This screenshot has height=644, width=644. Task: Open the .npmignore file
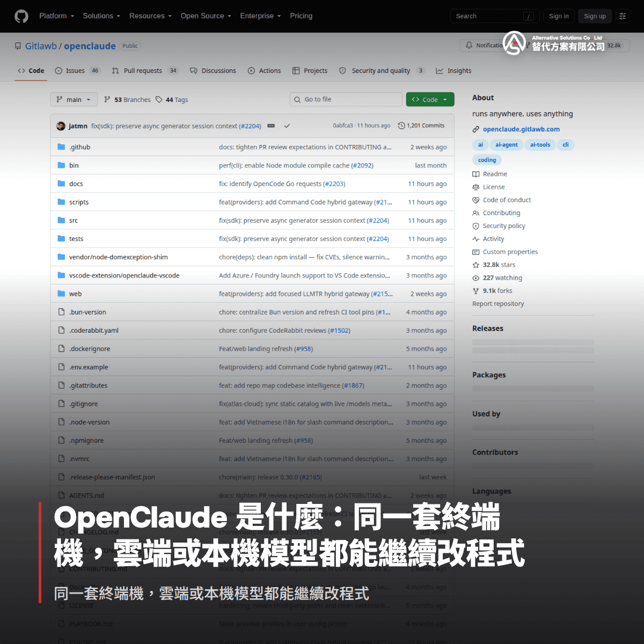[86, 441]
